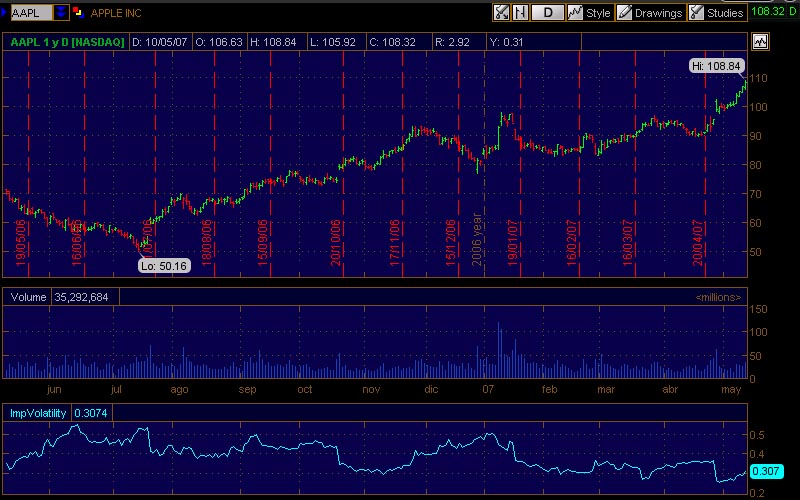
Task: Click the 20/10/06 expiration date marker
Action: tap(335, 242)
